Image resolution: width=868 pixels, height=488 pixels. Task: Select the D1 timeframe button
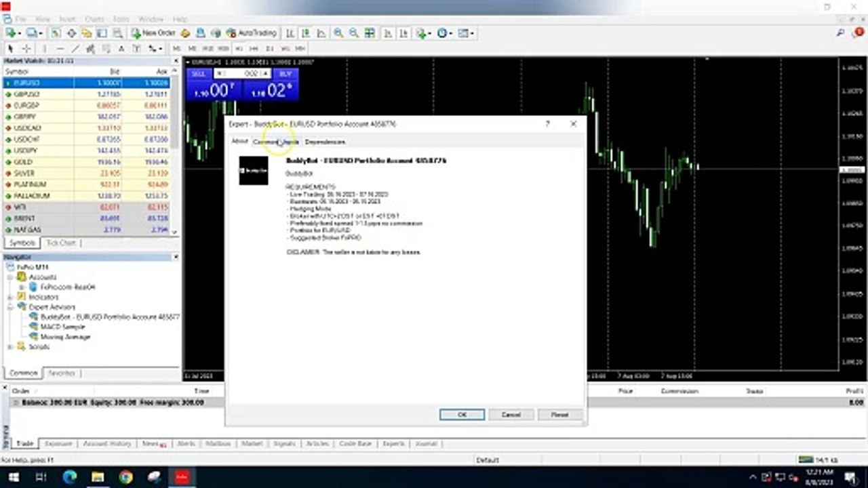click(x=270, y=49)
